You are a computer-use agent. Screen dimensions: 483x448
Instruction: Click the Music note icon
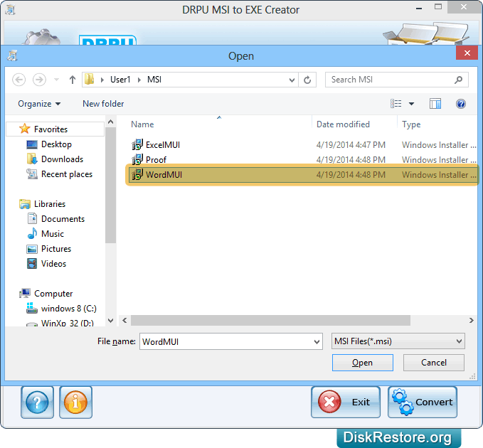point(32,233)
